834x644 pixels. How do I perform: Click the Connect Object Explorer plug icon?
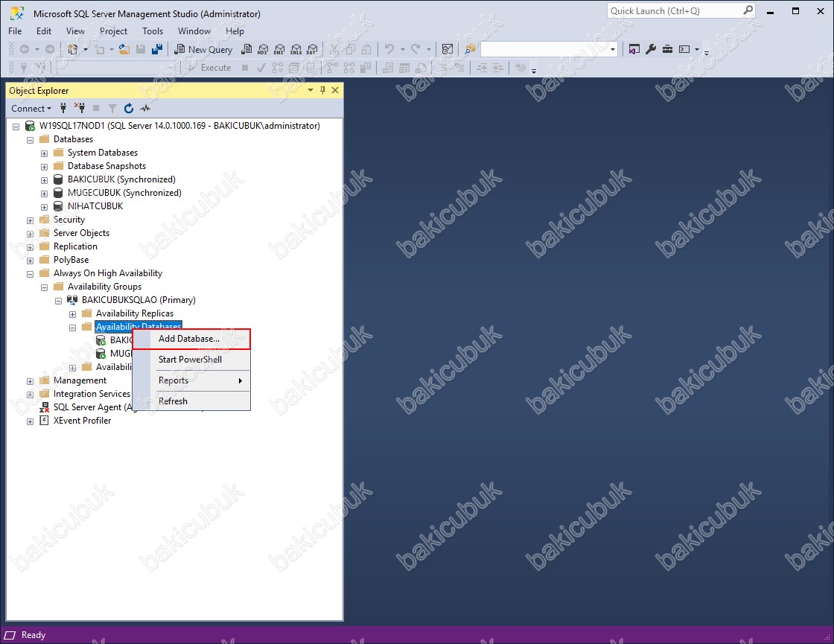click(x=63, y=109)
